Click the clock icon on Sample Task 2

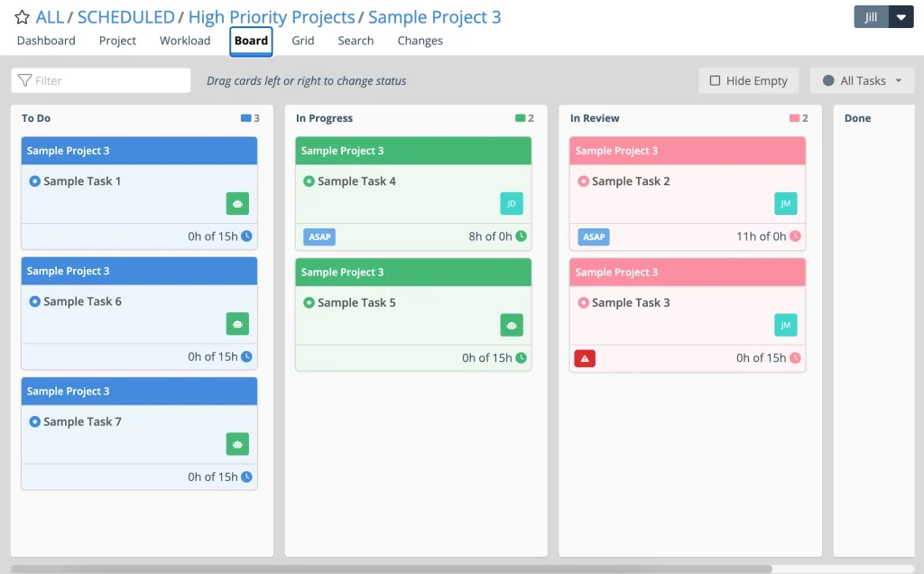point(795,236)
